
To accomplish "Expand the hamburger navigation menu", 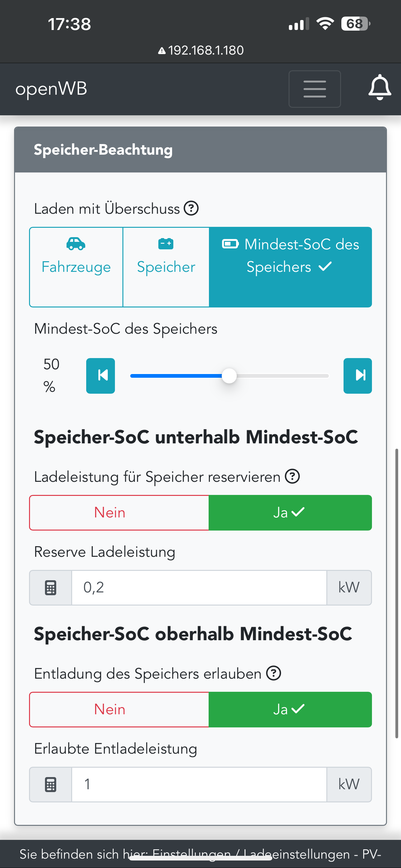I will (314, 89).
